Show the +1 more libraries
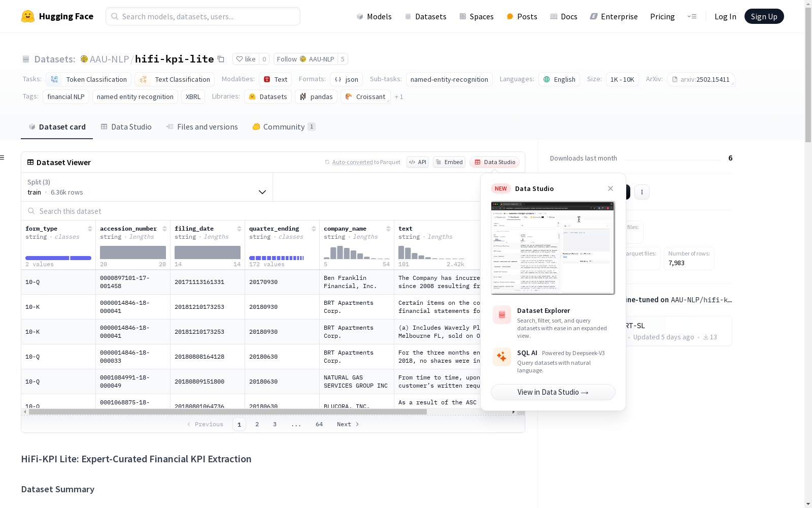The width and height of the screenshot is (812, 508). pos(399,97)
